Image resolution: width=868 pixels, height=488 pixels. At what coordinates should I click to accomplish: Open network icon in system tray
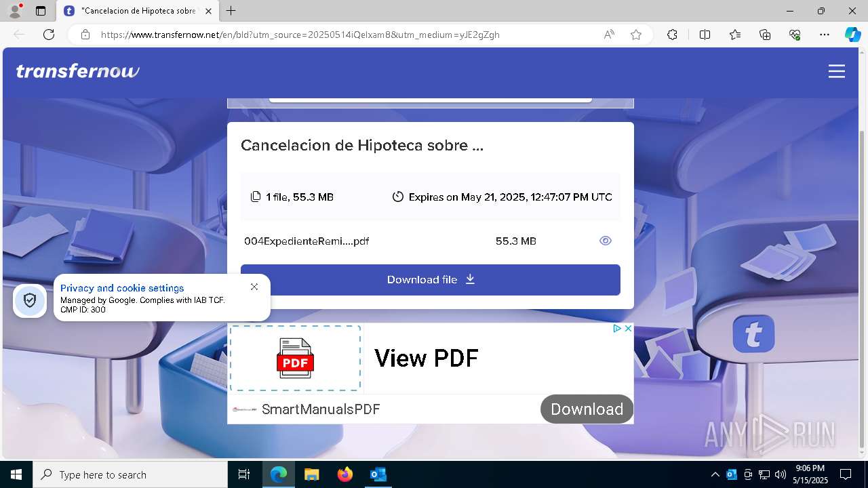pyautogui.click(x=764, y=474)
